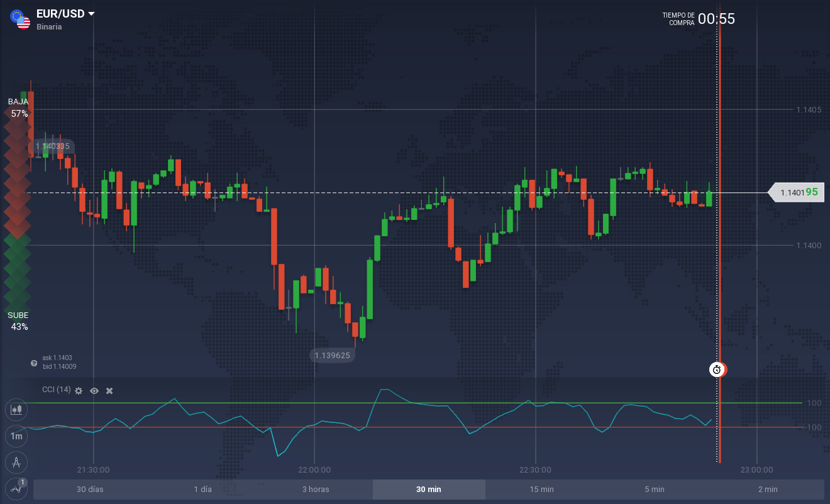Click the low price label 1.139625
Viewport: 830px width, 504px height.
[333, 355]
